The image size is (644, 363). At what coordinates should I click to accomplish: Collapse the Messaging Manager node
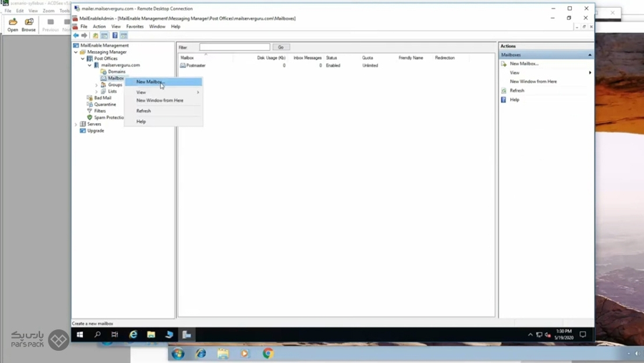[76, 52]
